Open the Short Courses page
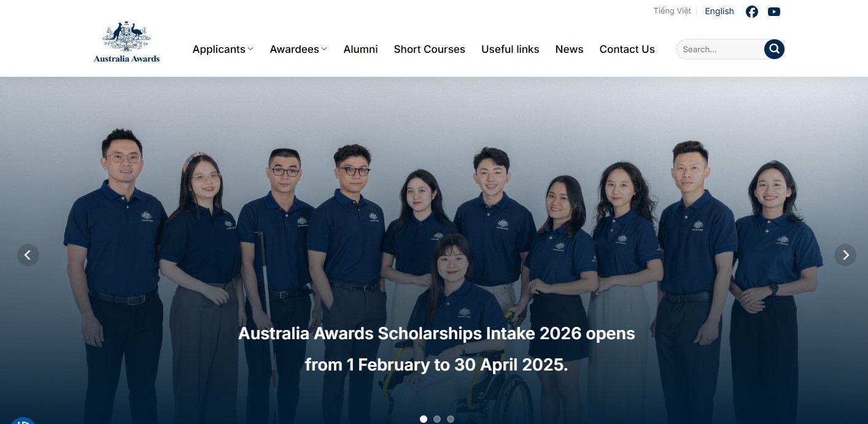Image resolution: width=868 pixels, height=424 pixels. pyautogui.click(x=429, y=49)
